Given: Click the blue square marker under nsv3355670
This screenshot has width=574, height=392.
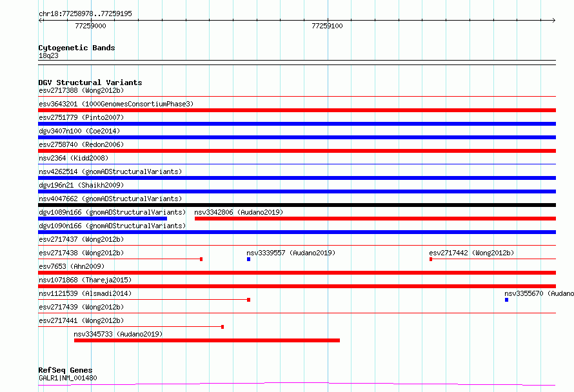Looking at the screenshot, I should (x=507, y=300).
